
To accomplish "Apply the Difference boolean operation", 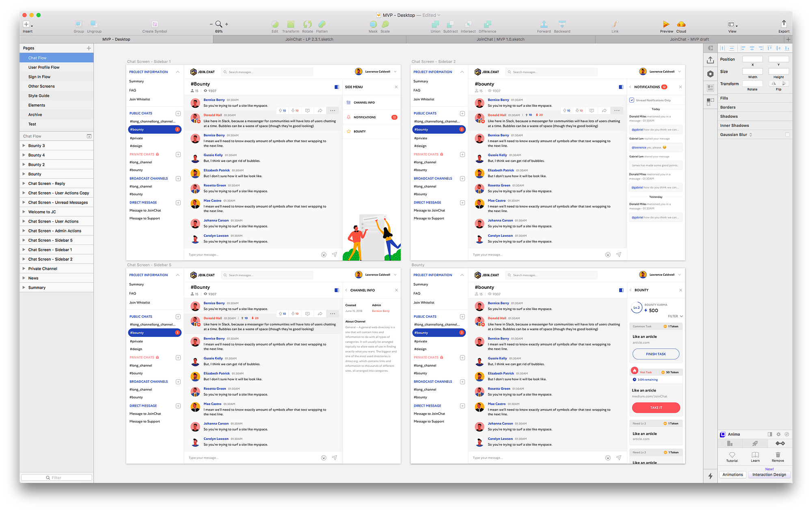I will click(487, 24).
